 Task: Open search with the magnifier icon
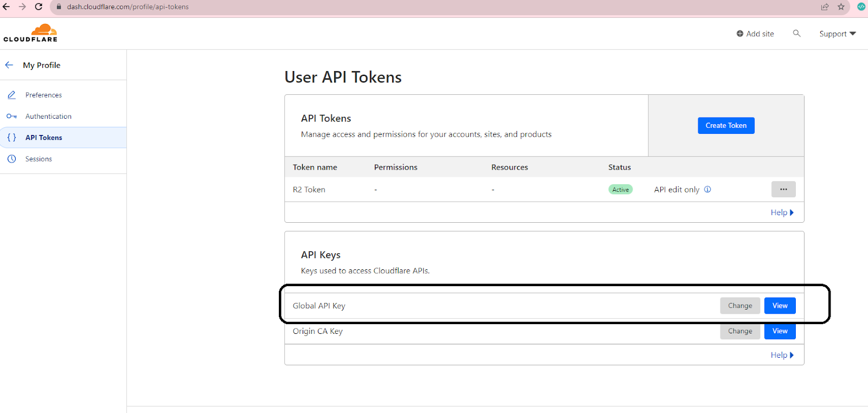(796, 34)
